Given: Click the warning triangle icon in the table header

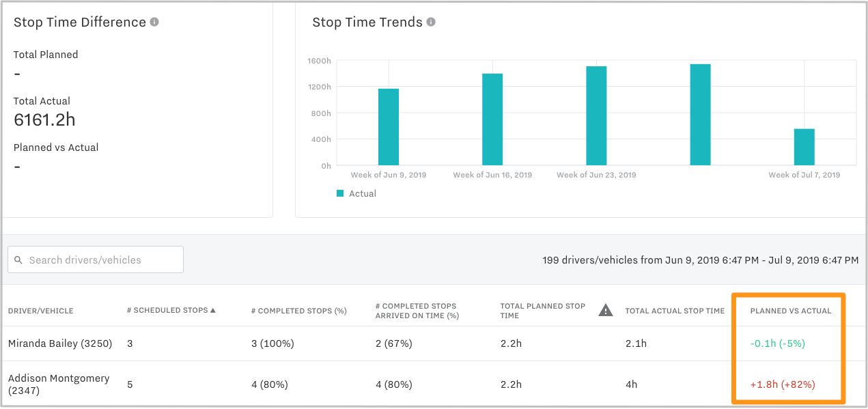Looking at the screenshot, I should click(x=606, y=311).
